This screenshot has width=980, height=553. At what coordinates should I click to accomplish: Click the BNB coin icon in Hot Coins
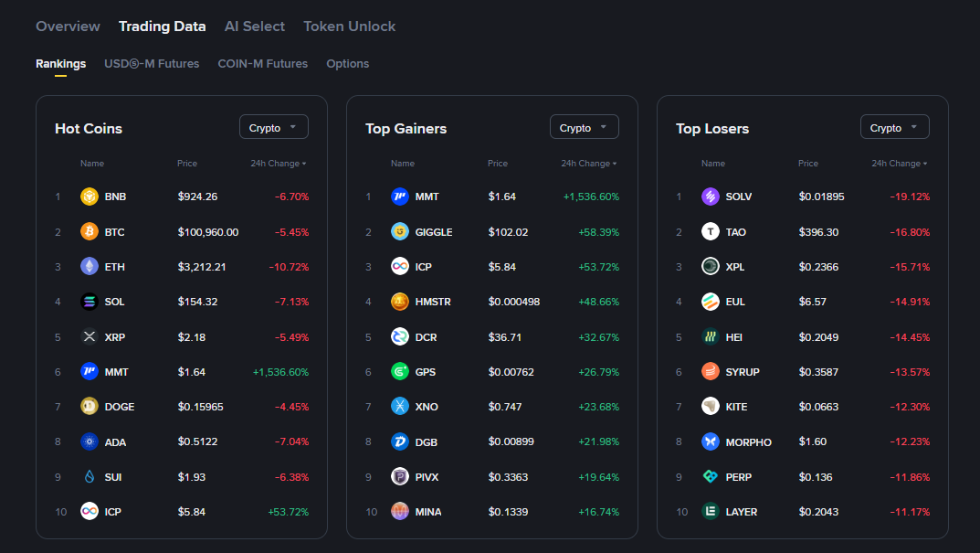tap(89, 197)
